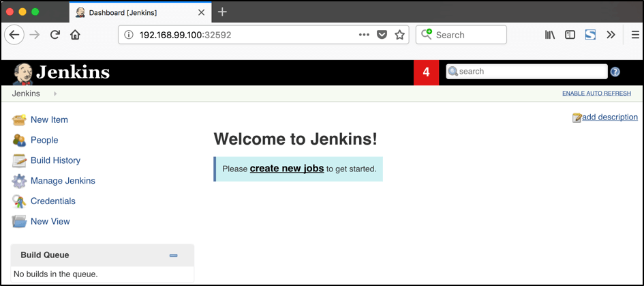The width and height of the screenshot is (644, 286).
Task: Click the Manage Jenkins gear icon
Action: point(19,181)
